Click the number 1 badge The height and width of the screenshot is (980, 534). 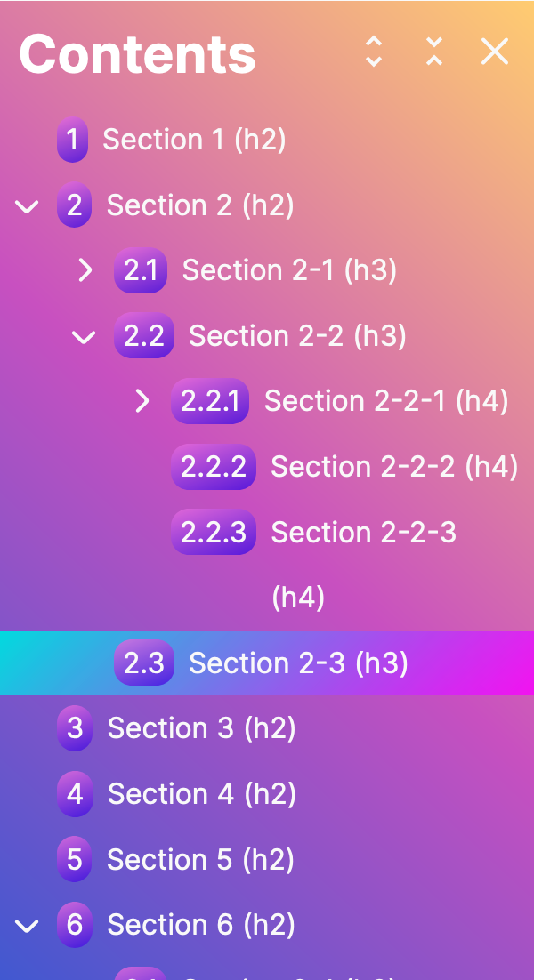[73, 141]
